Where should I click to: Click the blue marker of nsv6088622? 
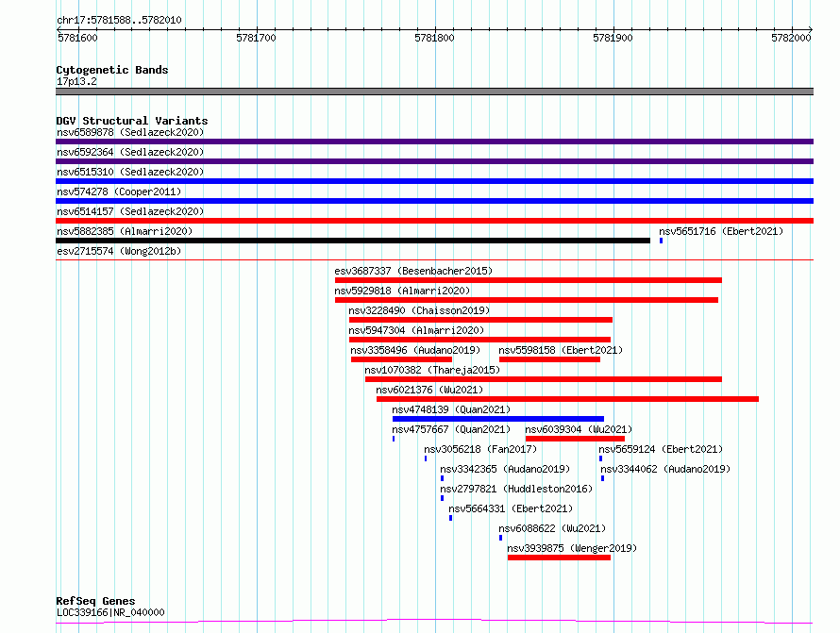click(x=501, y=538)
